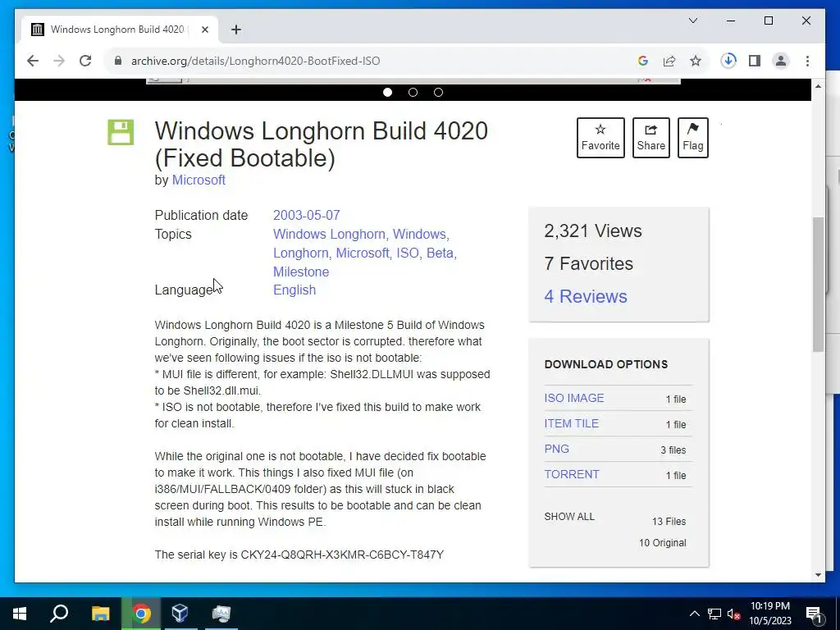Show hidden system tray icons chevron

point(694,614)
